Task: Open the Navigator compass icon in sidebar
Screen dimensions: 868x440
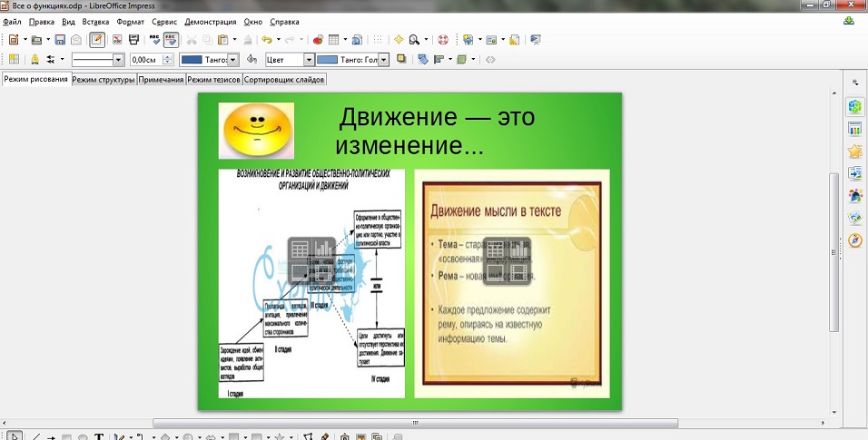Action: 854,240
